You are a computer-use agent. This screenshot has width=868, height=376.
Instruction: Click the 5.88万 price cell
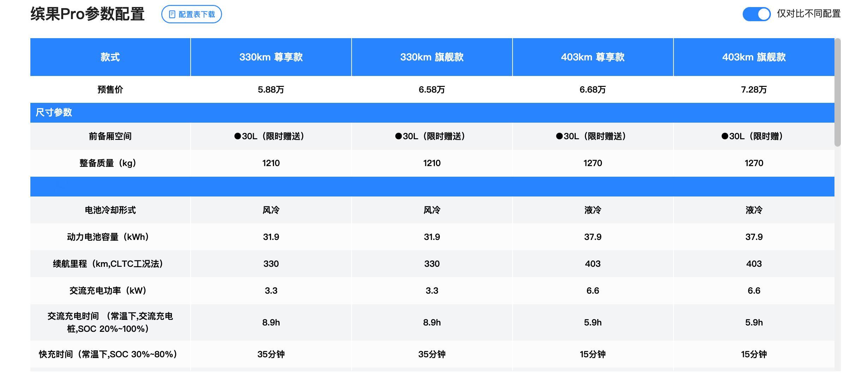[271, 89]
